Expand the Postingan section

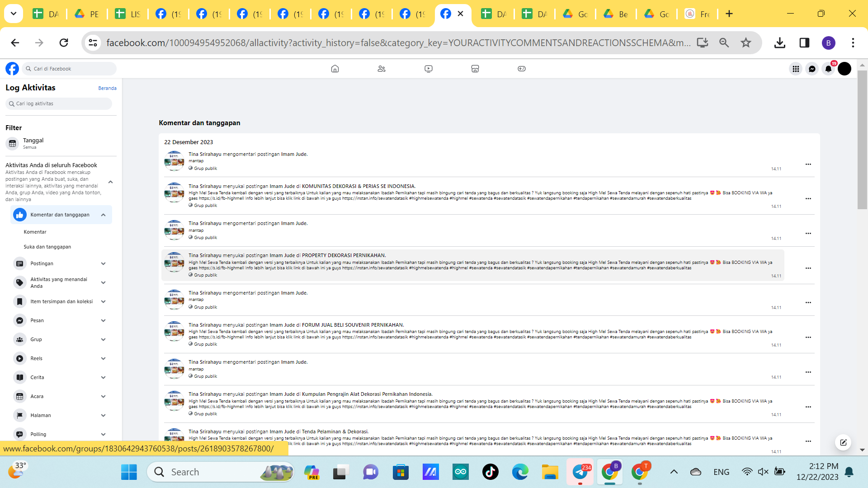click(103, 263)
